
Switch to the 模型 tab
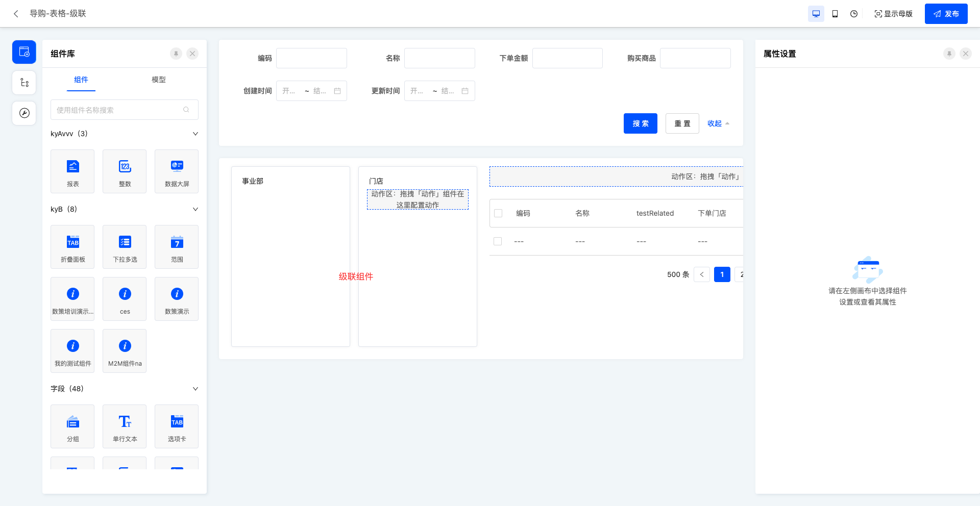(159, 80)
